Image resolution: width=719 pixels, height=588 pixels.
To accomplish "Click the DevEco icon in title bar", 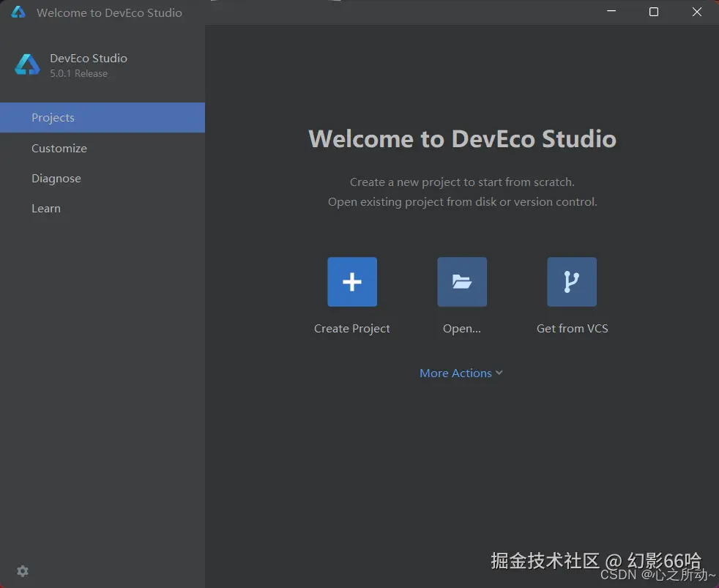I will point(18,12).
